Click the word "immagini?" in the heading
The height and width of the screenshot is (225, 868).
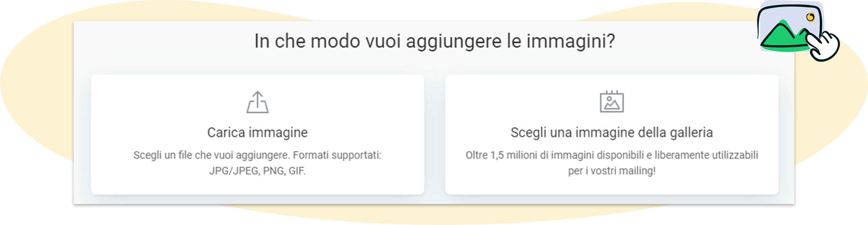[x=571, y=41]
